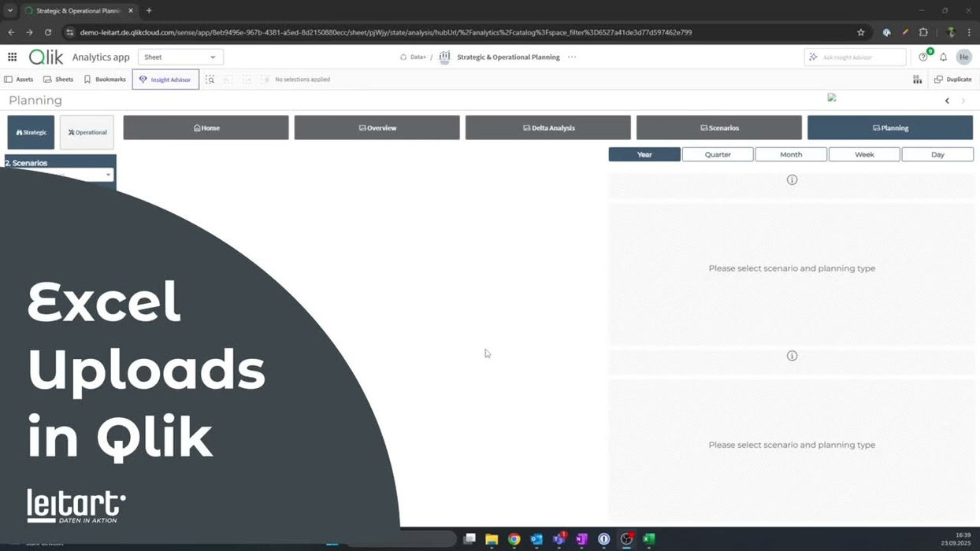This screenshot has height=551, width=980.
Task: Open Chrome from the taskbar
Action: pyautogui.click(x=514, y=539)
